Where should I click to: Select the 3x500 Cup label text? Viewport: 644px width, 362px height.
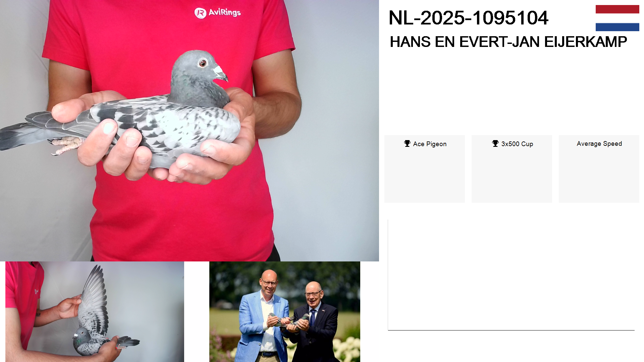tap(517, 144)
